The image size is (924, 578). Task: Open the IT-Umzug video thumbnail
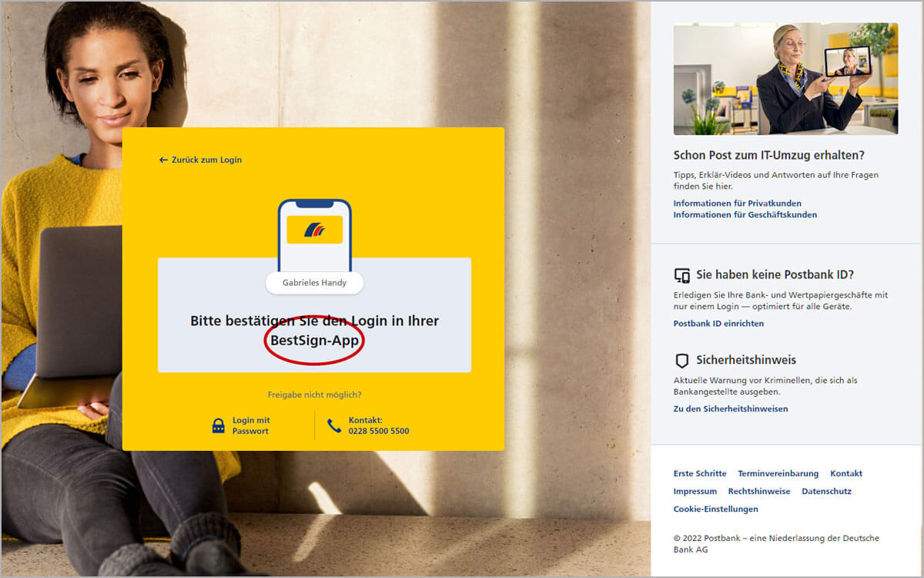pyautogui.click(x=785, y=79)
